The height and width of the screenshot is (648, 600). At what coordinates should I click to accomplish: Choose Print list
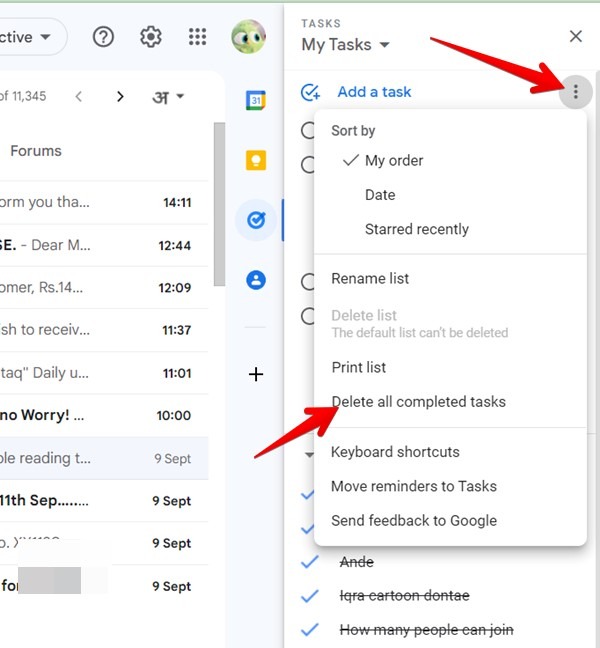click(x=450, y=367)
